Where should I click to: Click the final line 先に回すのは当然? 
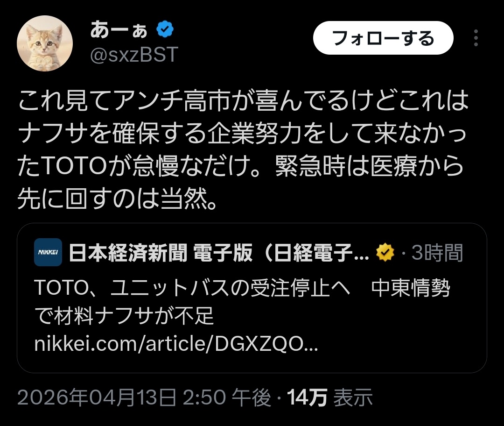(118, 199)
